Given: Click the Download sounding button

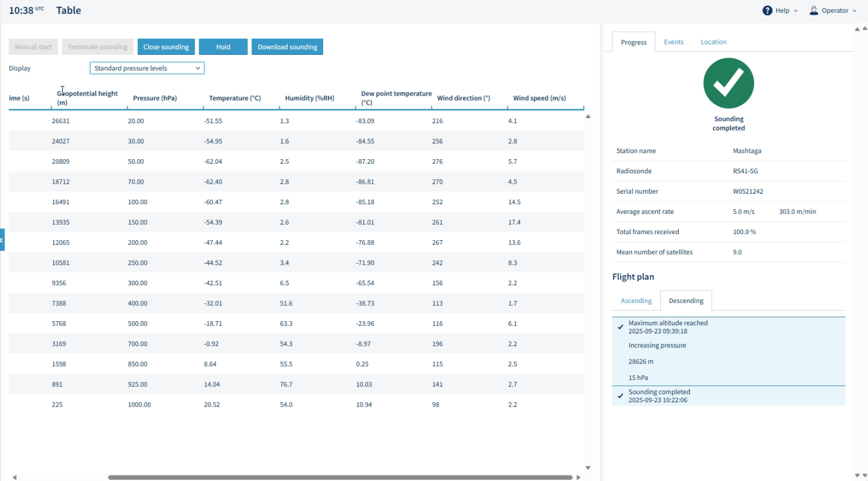Looking at the screenshot, I should point(287,47).
